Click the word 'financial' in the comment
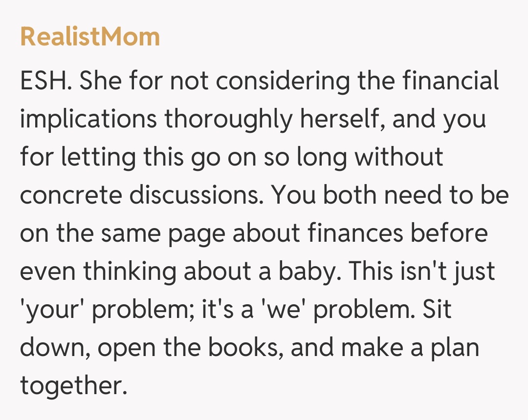 [451, 81]
